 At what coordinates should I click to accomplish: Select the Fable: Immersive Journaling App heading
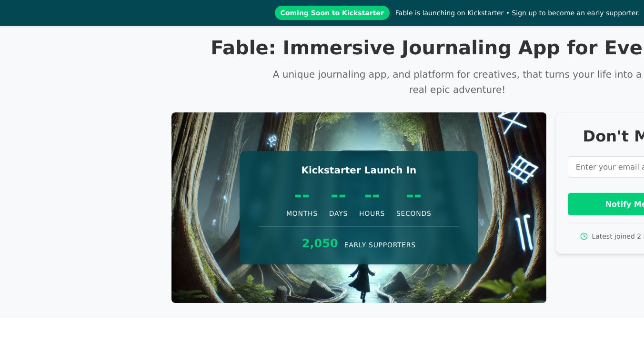[x=427, y=48]
